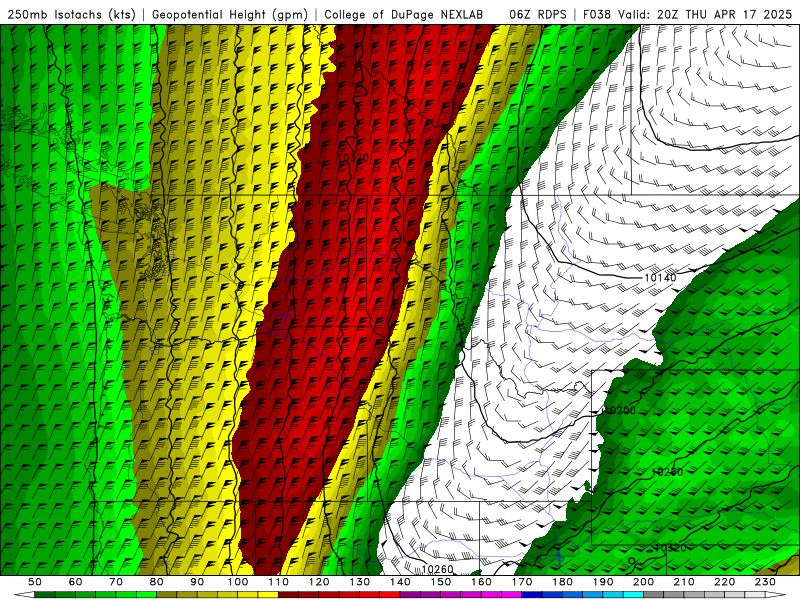The width and height of the screenshot is (800, 600).
Task: Click the 110 value on the color scale
Action: (x=279, y=582)
